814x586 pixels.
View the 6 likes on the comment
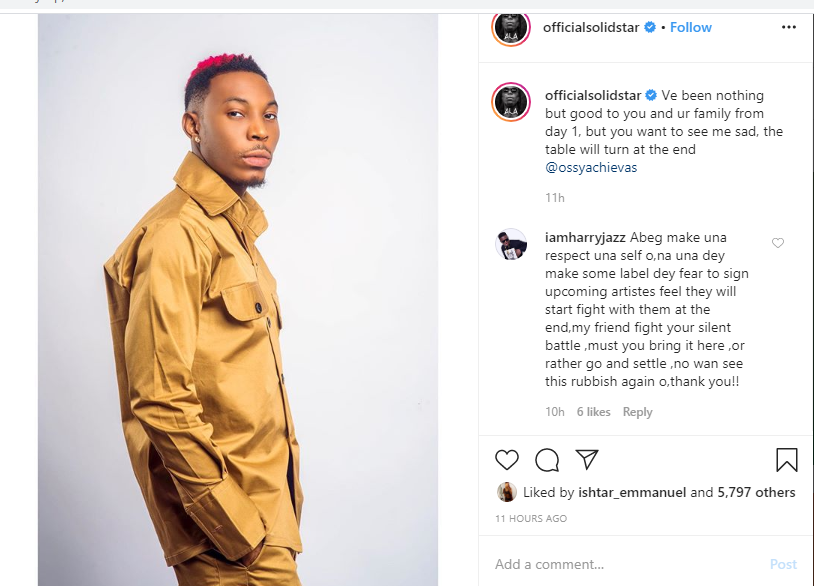pyautogui.click(x=593, y=412)
